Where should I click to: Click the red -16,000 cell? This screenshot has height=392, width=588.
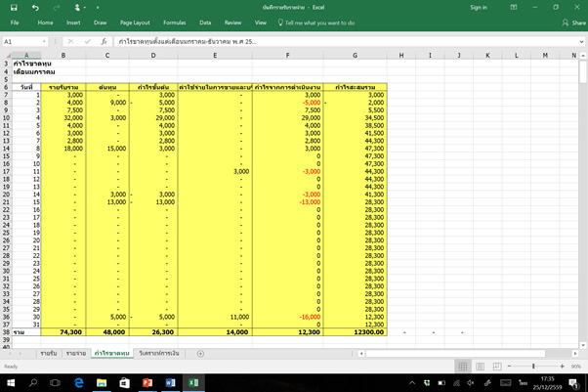pyautogui.click(x=287, y=317)
